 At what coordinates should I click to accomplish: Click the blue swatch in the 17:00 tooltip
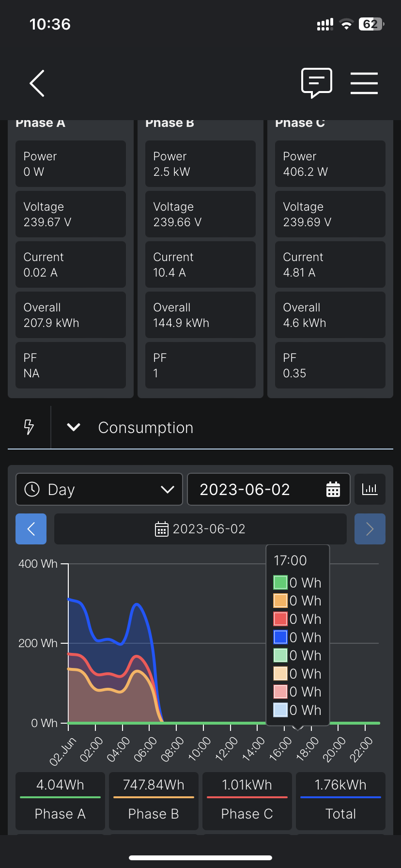point(281,637)
